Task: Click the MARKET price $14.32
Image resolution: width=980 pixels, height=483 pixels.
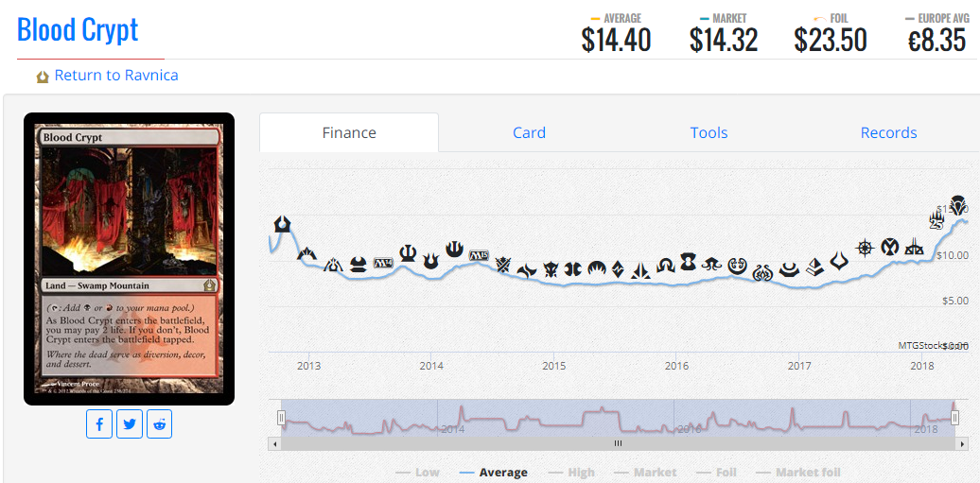Action: pyautogui.click(x=724, y=41)
